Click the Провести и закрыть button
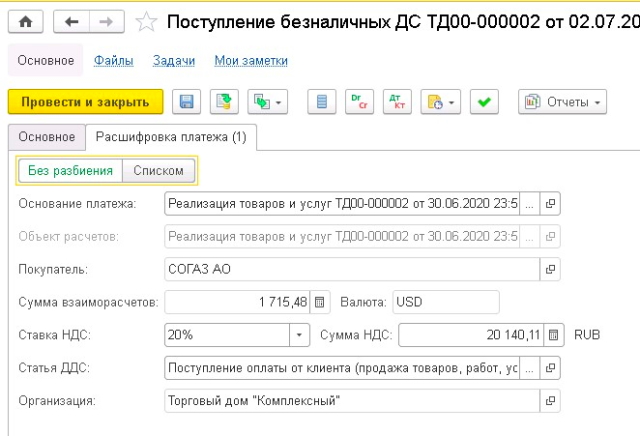Viewport: 640px width, 436px height. pyautogui.click(x=85, y=102)
